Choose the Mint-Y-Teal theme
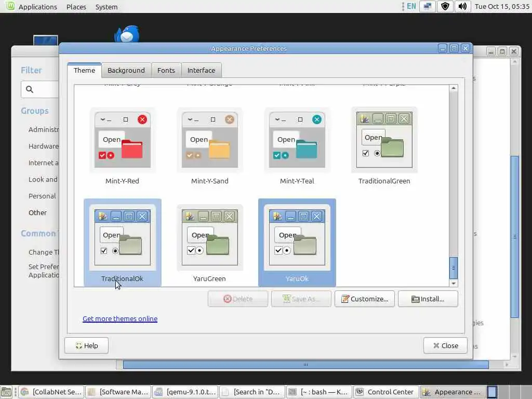532x399 pixels. [x=297, y=140]
